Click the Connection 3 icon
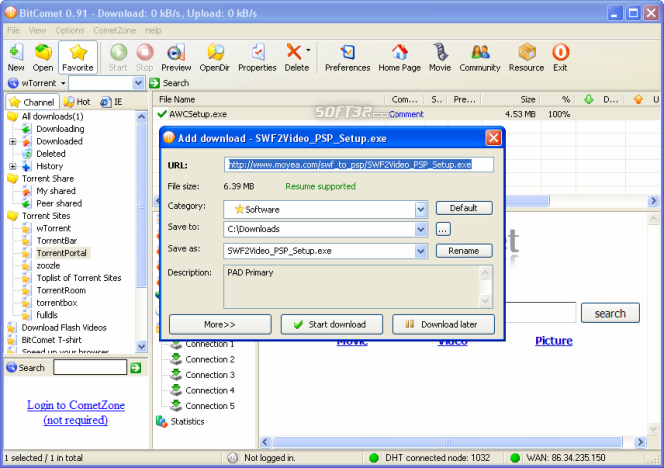Screen dimensions: 664x468 [x=176, y=375]
